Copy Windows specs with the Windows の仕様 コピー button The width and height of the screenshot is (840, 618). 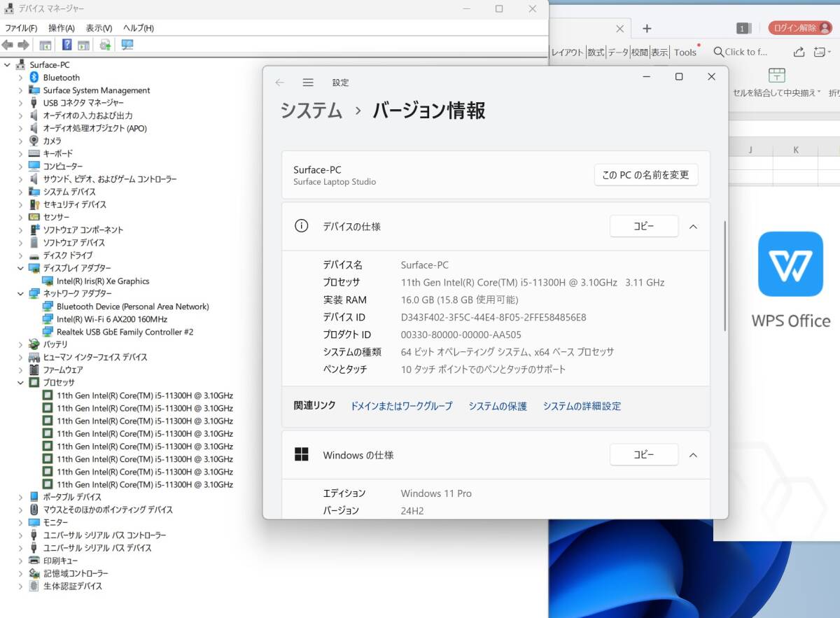pos(644,455)
